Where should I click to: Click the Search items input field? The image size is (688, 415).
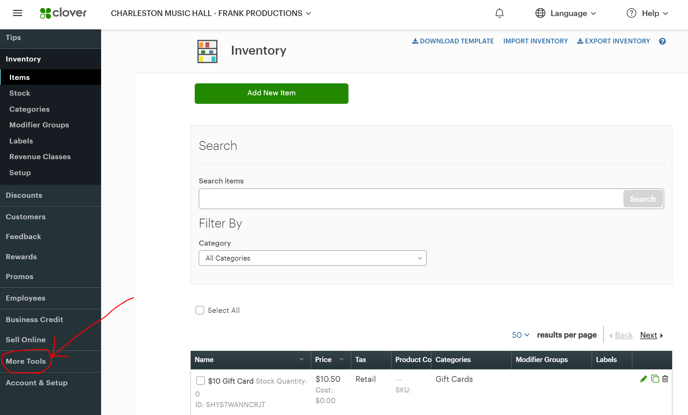410,198
